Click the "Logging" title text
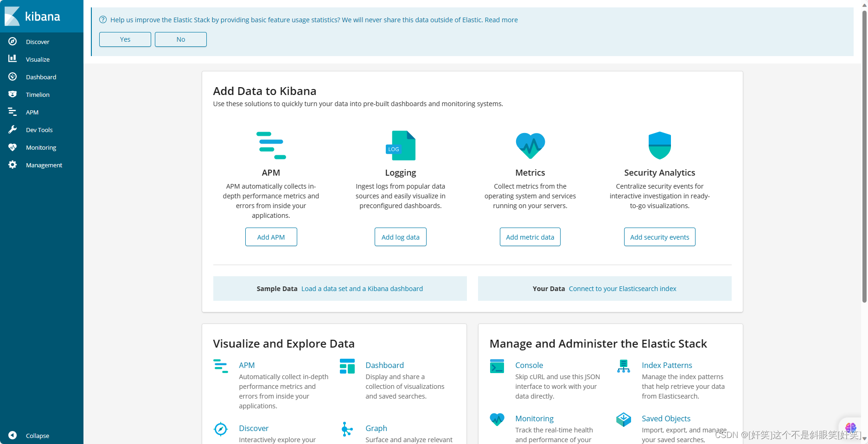Viewport: 868px width, 444px height. coord(401,172)
